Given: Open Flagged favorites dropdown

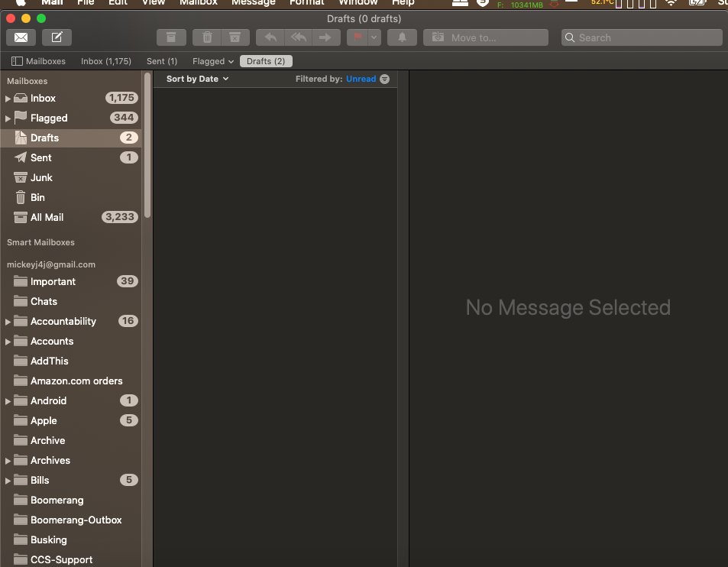Looking at the screenshot, I should click(213, 61).
